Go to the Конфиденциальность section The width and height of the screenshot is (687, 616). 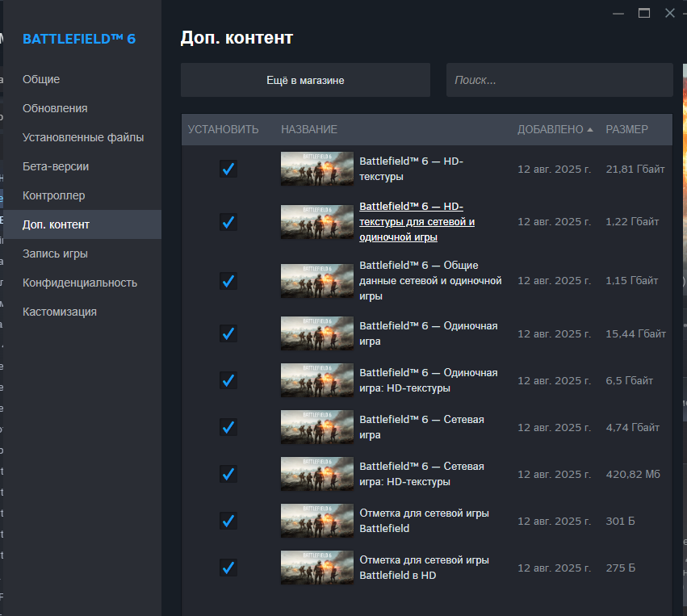click(x=82, y=283)
